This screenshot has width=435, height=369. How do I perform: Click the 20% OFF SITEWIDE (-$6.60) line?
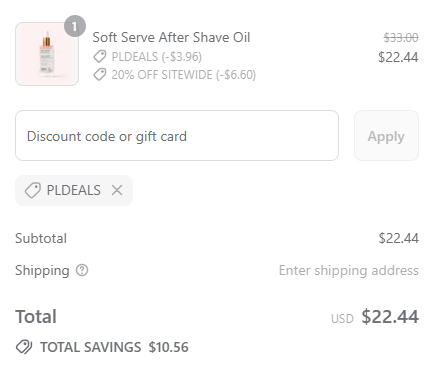click(184, 75)
